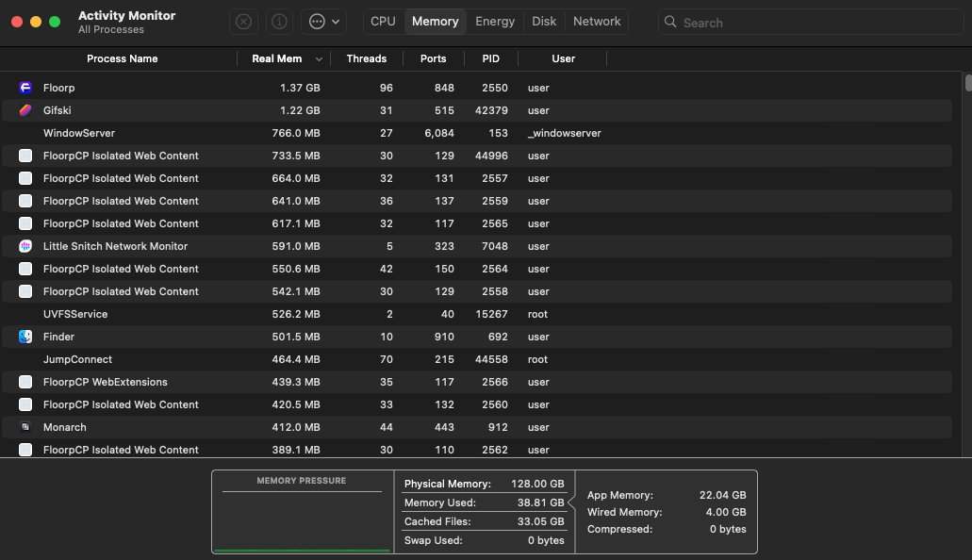Screen dimensions: 972x560
Task: Click the Memory Pressure graph
Action: [302, 521]
